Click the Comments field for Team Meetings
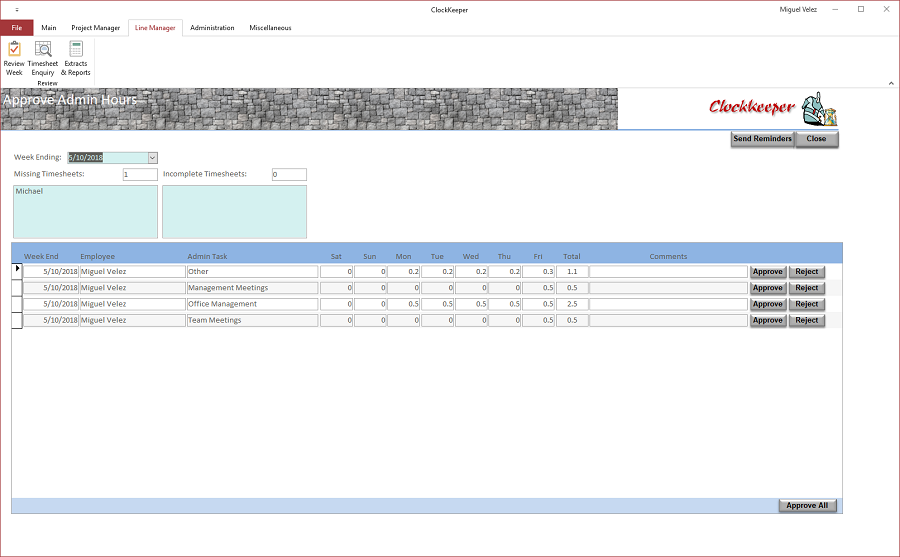Viewport: 900px width, 557px height. click(668, 320)
